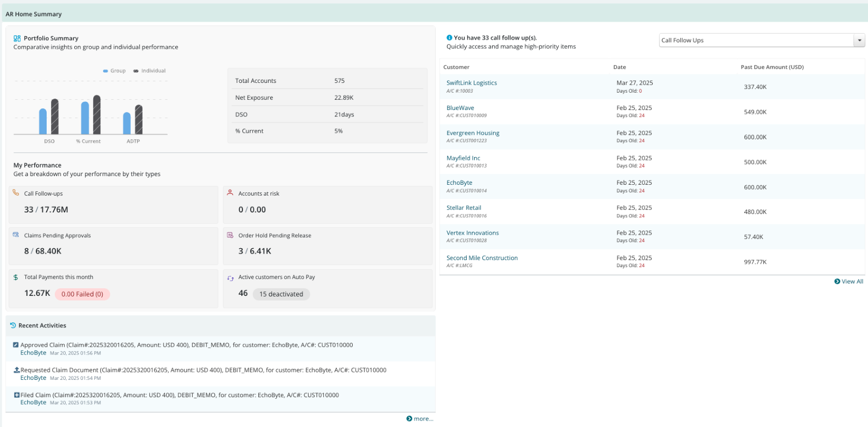The width and height of the screenshot is (868, 427).
Task: Click the % Current individual striped bar
Action: (97, 115)
